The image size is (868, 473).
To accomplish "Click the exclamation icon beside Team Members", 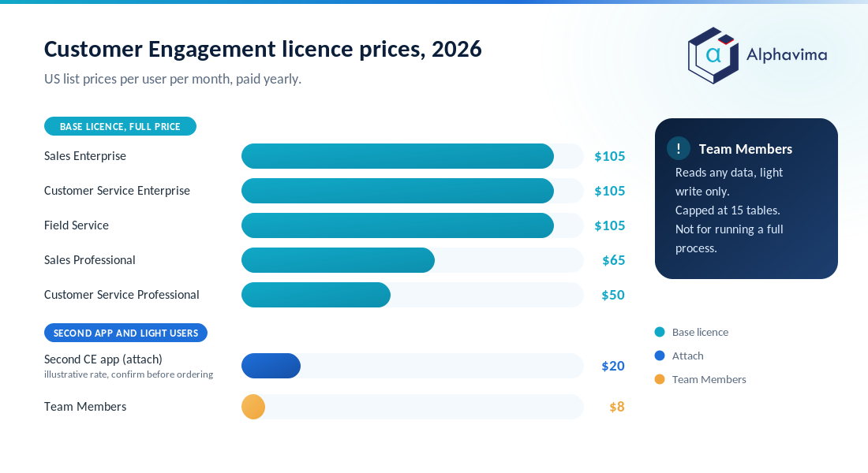I will tap(678, 148).
